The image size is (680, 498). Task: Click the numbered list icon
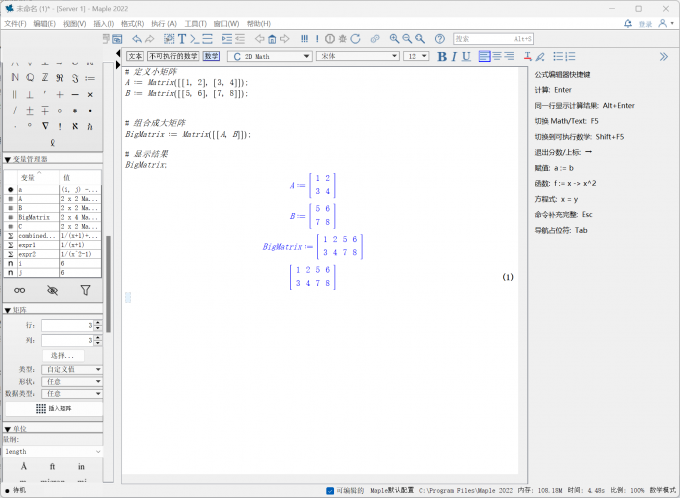(x=570, y=56)
